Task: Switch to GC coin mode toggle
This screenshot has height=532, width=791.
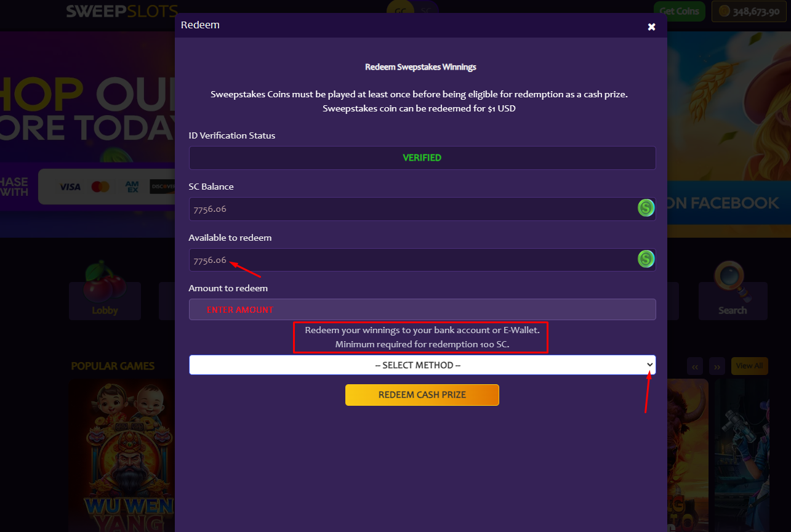Action: (x=402, y=10)
